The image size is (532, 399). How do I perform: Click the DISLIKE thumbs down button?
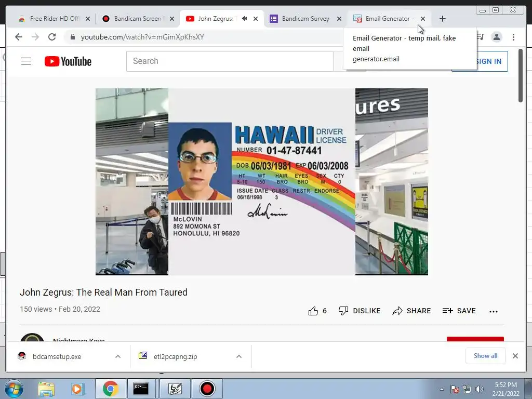pos(360,311)
